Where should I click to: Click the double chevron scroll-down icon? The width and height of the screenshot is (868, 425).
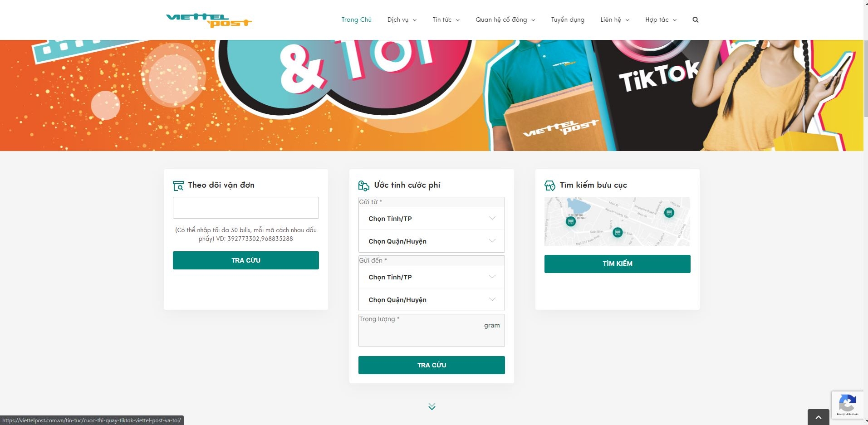point(432,406)
